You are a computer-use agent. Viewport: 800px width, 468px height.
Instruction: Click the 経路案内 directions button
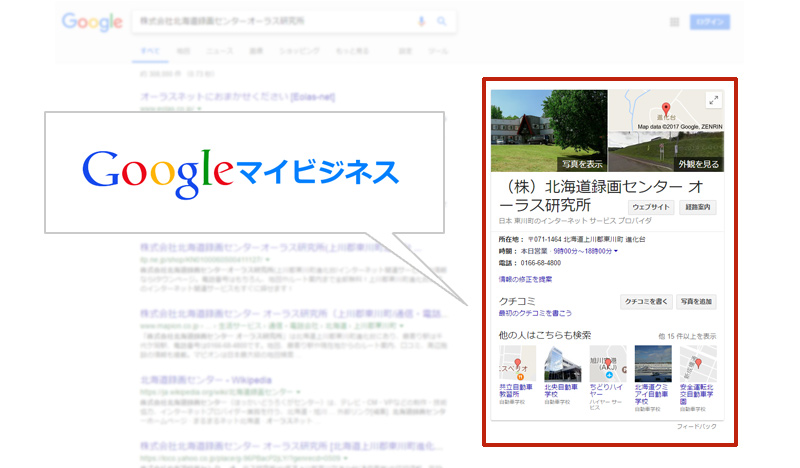point(697,207)
